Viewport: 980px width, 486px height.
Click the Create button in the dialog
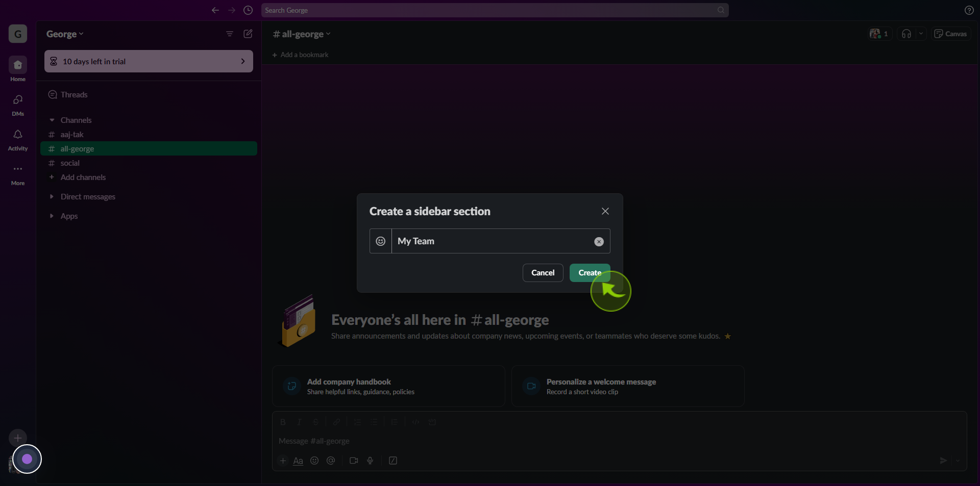pos(590,273)
